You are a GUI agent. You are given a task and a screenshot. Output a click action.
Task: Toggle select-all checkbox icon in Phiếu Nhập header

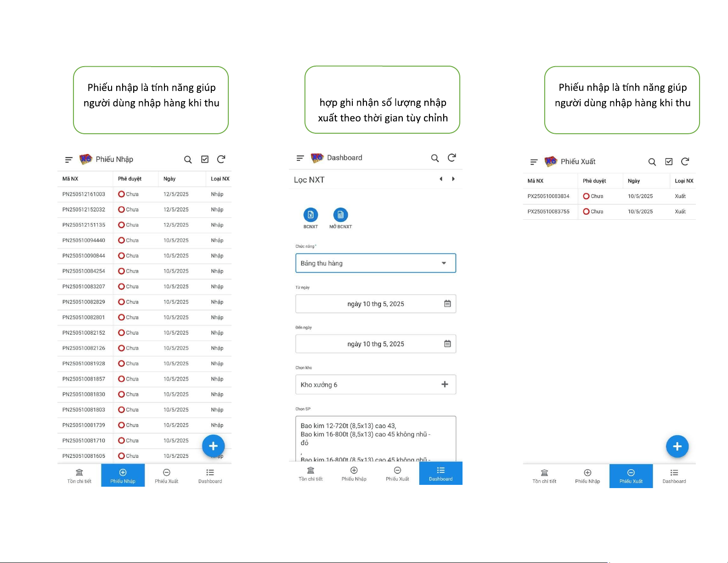click(205, 159)
